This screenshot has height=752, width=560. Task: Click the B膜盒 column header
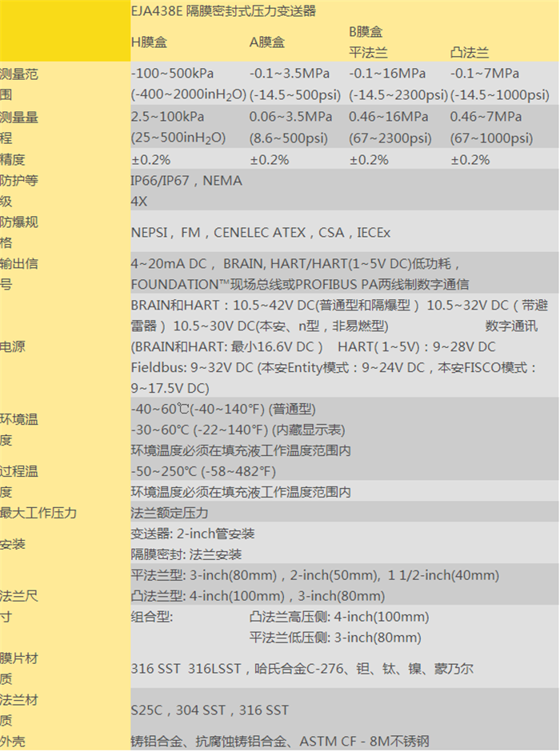[366, 32]
